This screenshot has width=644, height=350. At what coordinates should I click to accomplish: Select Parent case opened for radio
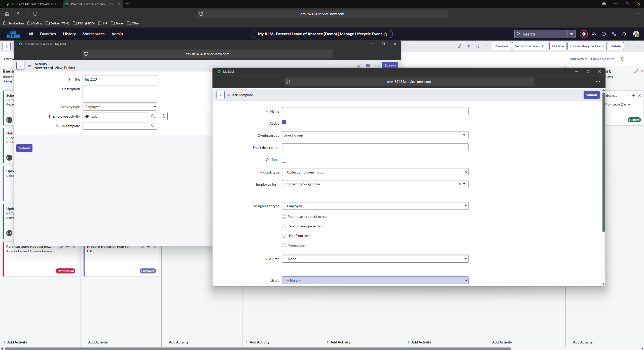pos(284,226)
